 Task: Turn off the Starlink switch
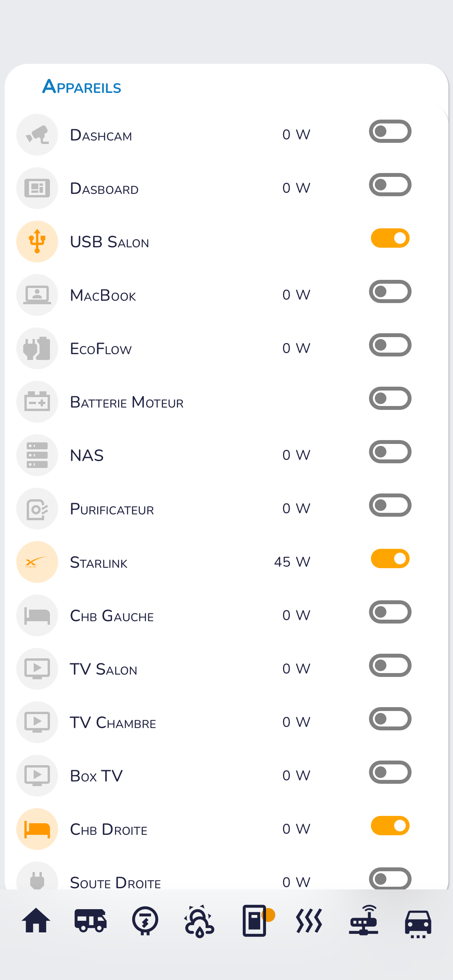390,559
